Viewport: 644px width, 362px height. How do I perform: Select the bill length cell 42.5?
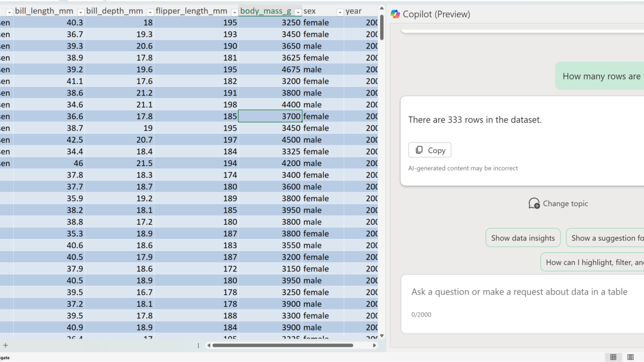coord(49,140)
